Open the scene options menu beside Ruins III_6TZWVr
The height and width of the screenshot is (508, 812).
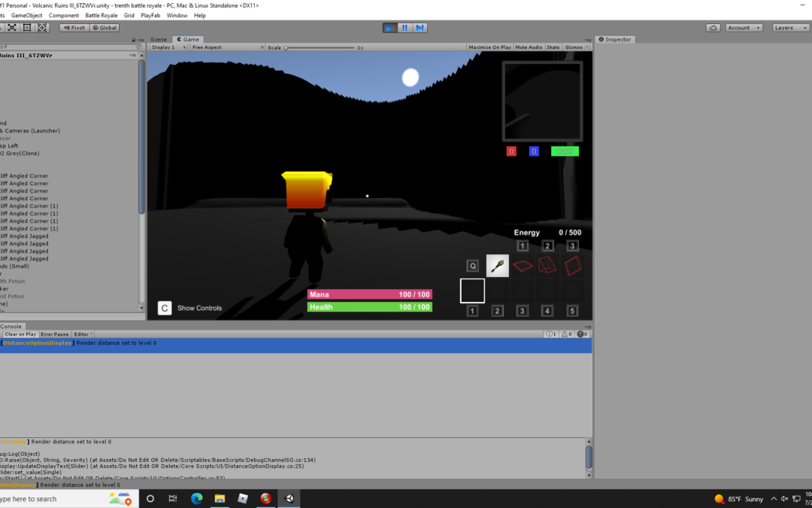tap(132, 56)
